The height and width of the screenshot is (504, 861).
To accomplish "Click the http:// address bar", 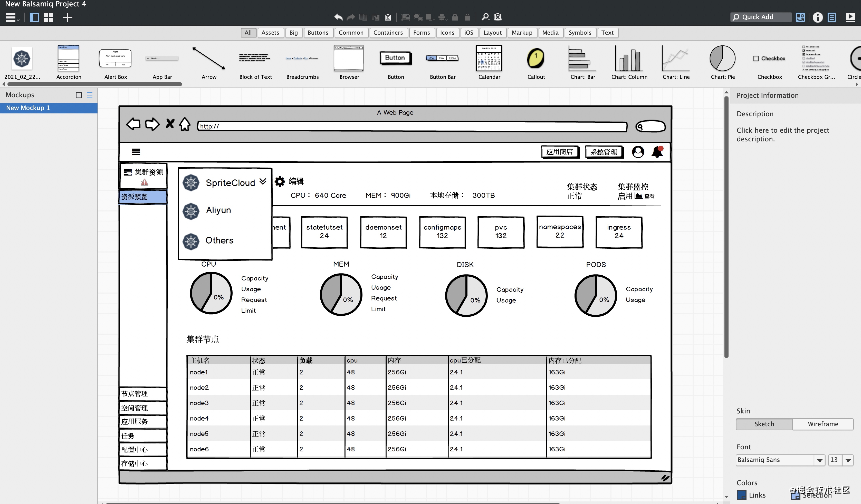I will tap(412, 126).
